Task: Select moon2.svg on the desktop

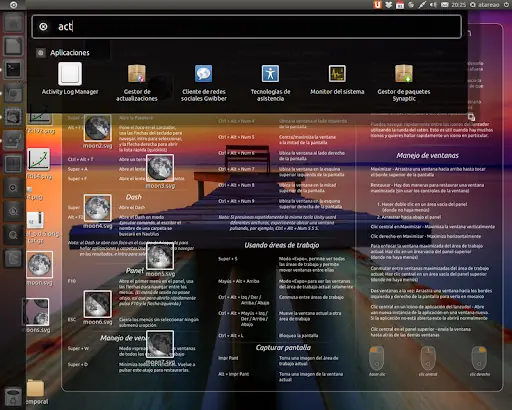Action: point(98,131)
